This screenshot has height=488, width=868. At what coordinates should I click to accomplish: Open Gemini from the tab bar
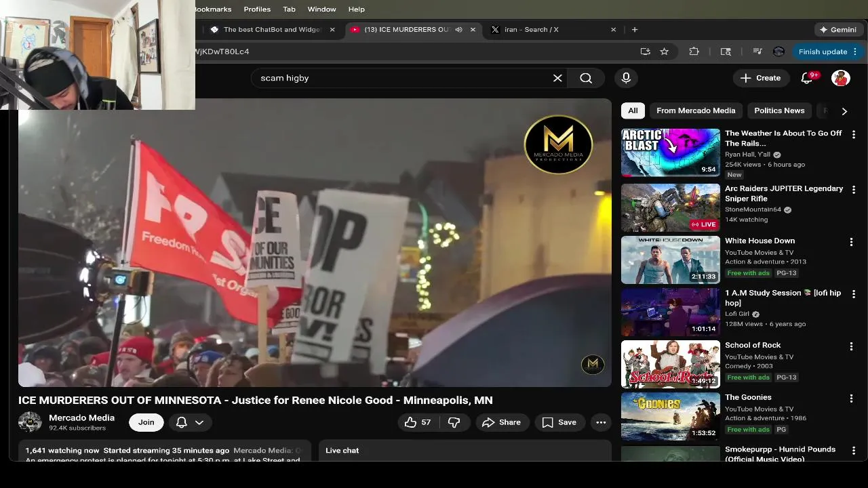[838, 30]
